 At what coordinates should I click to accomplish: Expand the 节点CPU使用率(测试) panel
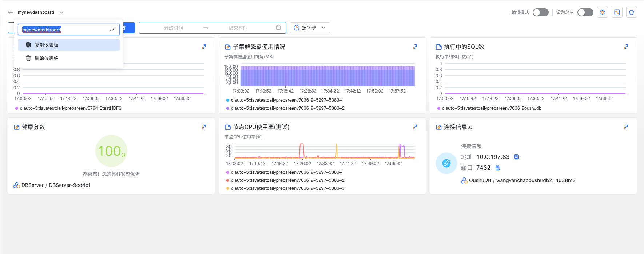415,127
